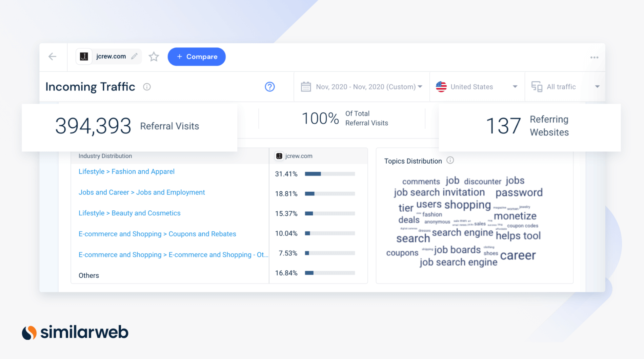
Task: Select 'career' in the topics word cloud
Action: click(518, 256)
